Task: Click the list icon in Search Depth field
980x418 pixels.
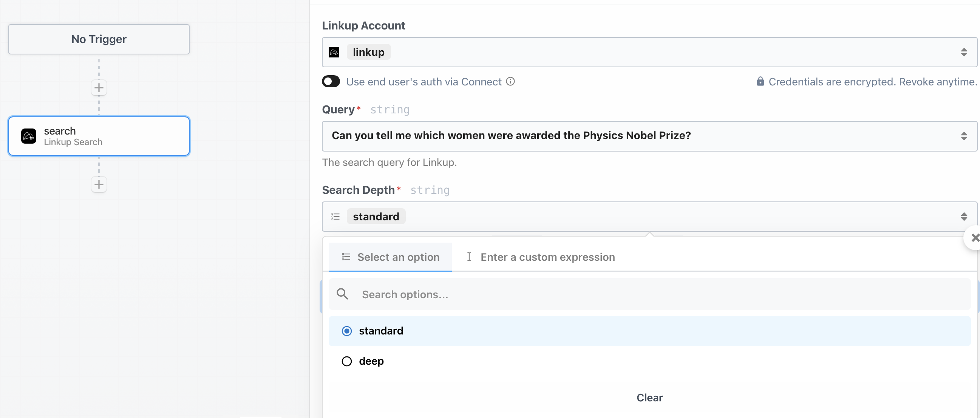Action: click(x=335, y=217)
